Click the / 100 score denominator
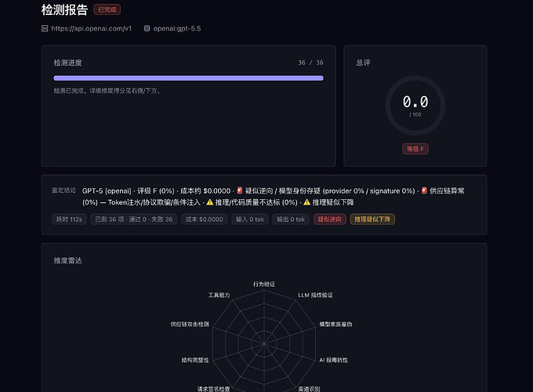 tap(415, 114)
